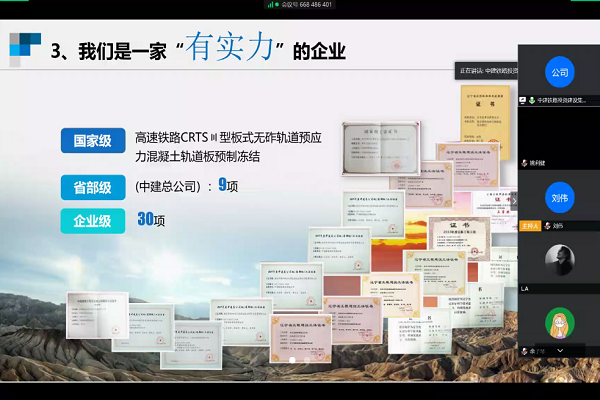The width and height of the screenshot is (600, 400).
Task: Click the 省部级 blue label
Action: [x=92, y=186]
